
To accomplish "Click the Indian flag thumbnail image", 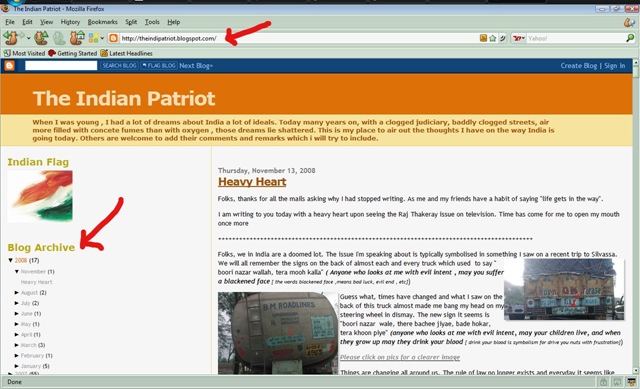I will 40,196.
